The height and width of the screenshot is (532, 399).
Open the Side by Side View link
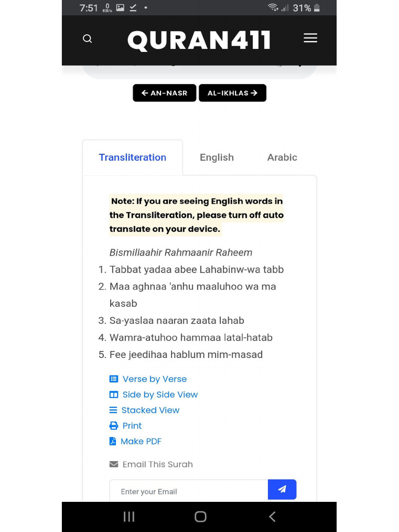[160, 395]
